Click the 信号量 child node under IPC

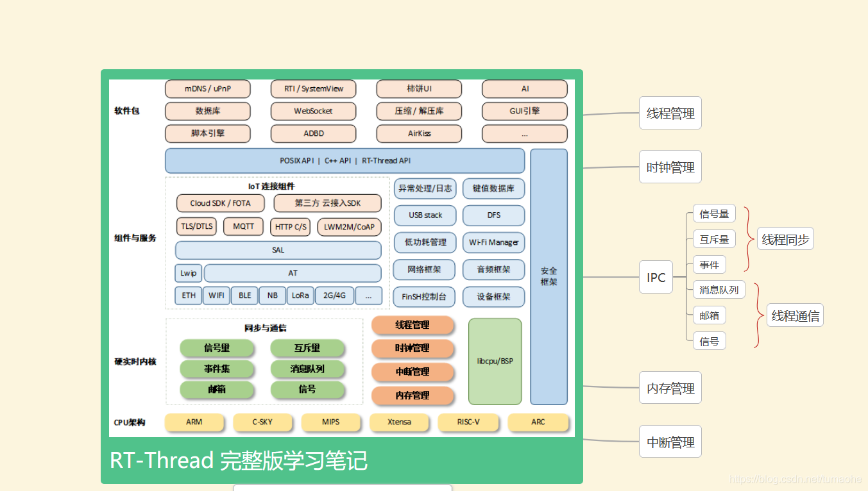pos(714,214)
